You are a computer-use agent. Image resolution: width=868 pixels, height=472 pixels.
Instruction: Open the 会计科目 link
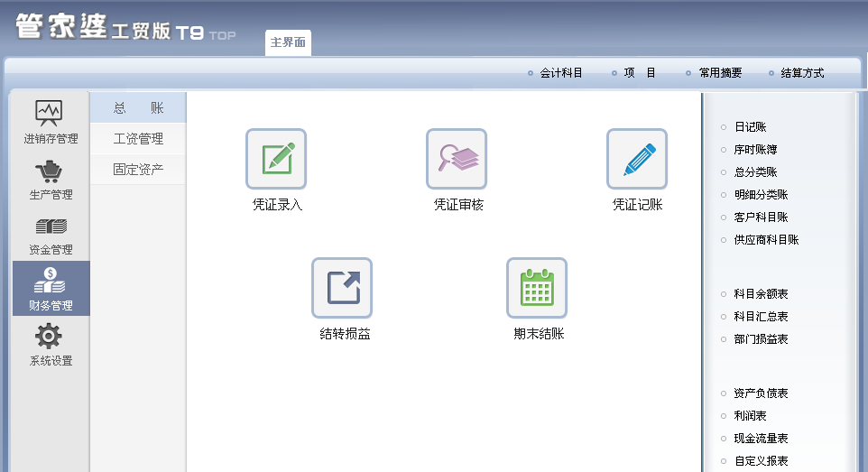[560, 73]
